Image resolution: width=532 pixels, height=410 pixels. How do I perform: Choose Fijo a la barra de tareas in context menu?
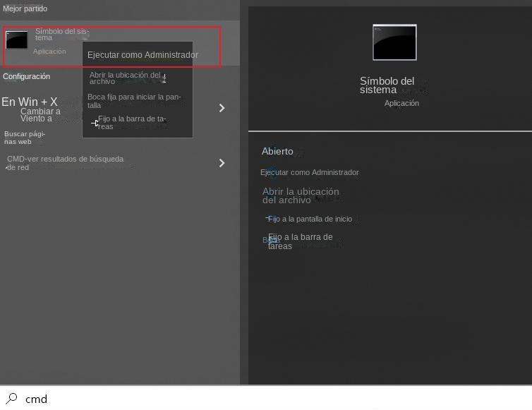(x=132, y=123)
